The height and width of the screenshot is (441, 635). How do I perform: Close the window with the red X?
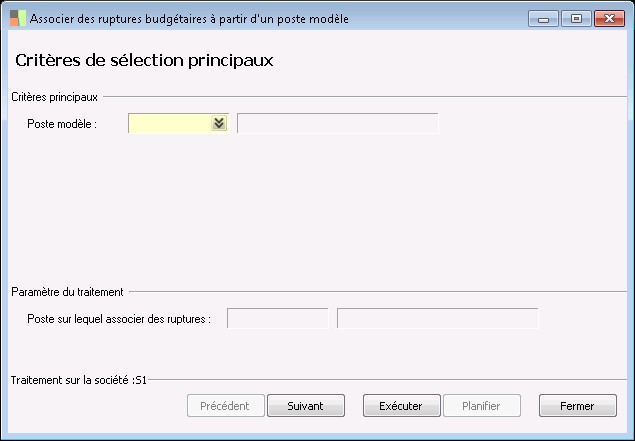pos(608,18)
